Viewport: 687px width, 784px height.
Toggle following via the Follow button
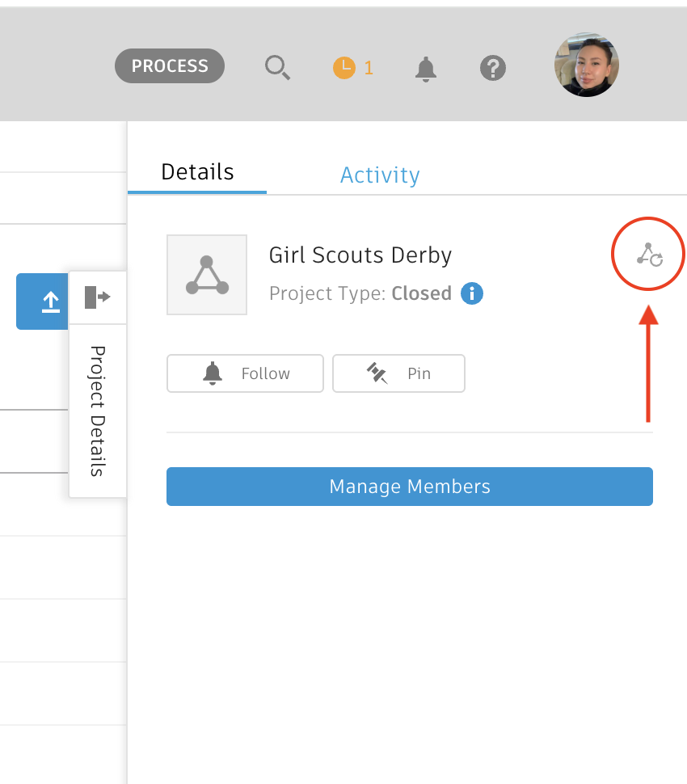244,373
